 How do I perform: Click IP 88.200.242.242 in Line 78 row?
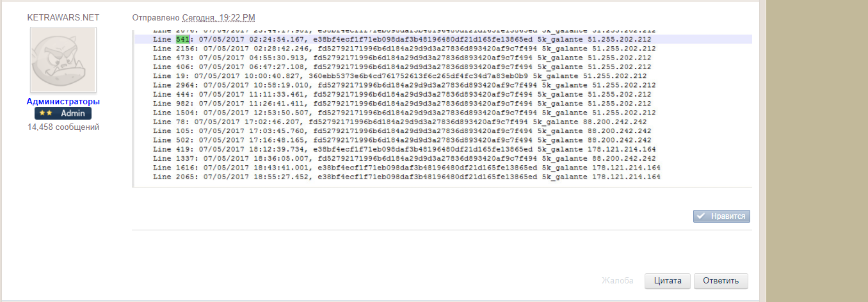(615, 122)
